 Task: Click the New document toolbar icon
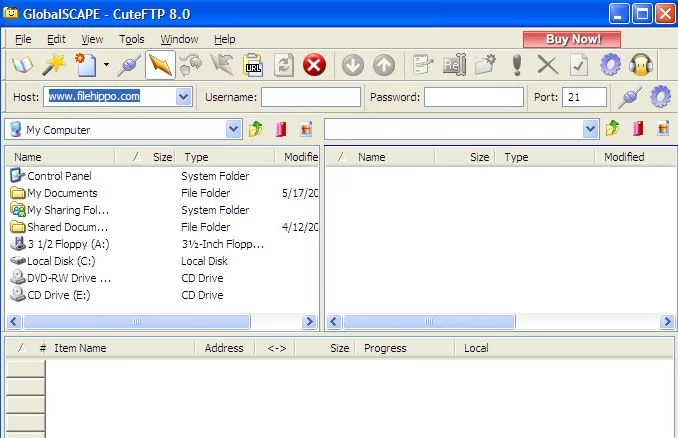pos(86,65)
